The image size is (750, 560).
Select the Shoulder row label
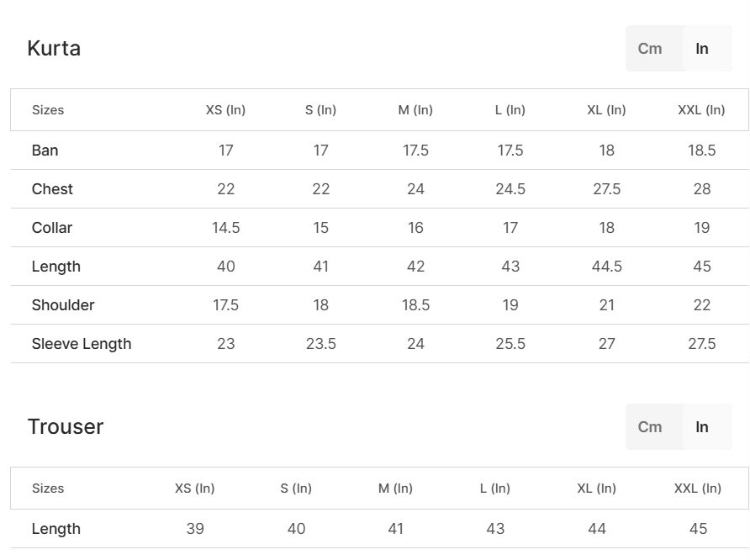pyautogui.click(x=63, y=305)
